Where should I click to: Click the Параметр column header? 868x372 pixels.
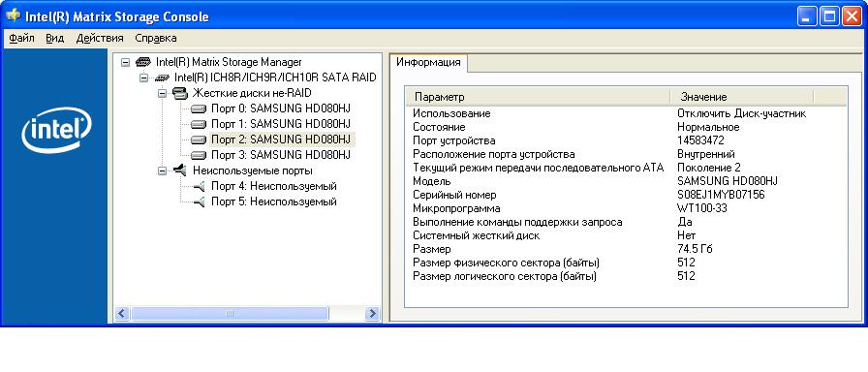(x=538, y=97)
